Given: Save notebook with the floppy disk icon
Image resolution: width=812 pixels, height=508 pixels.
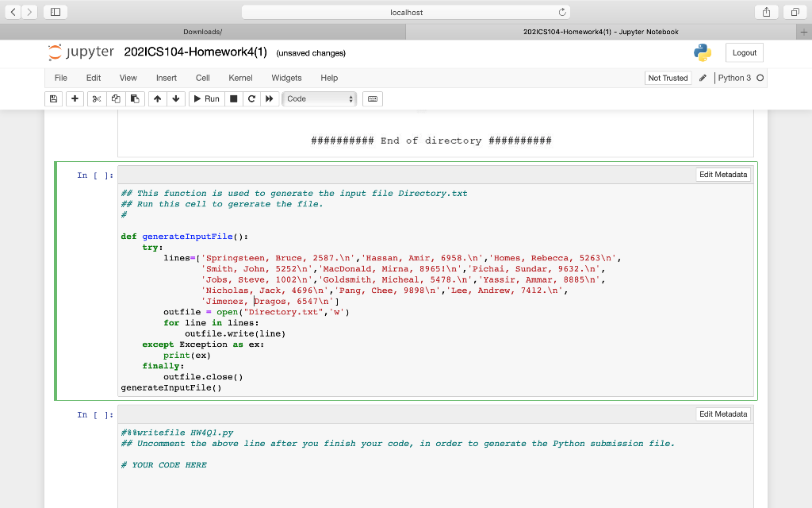Looking at the screenshot, I should [53, 98].
